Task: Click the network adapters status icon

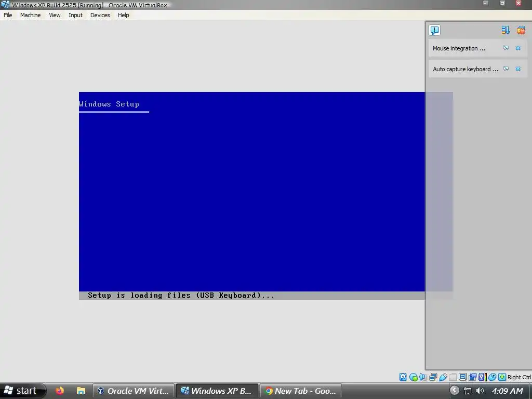Action: point(433,377)
